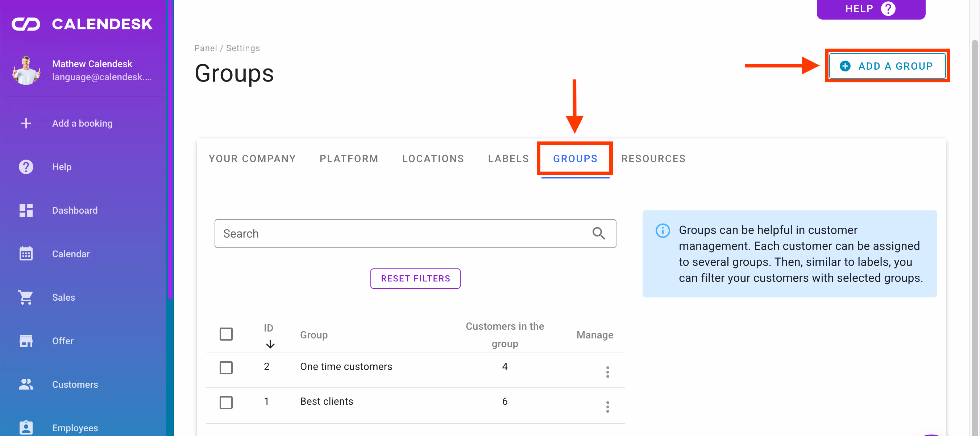The height and width of the screenshot is (436, 980).
Task: Click the search magnifier icon
Action: [598, 234]
